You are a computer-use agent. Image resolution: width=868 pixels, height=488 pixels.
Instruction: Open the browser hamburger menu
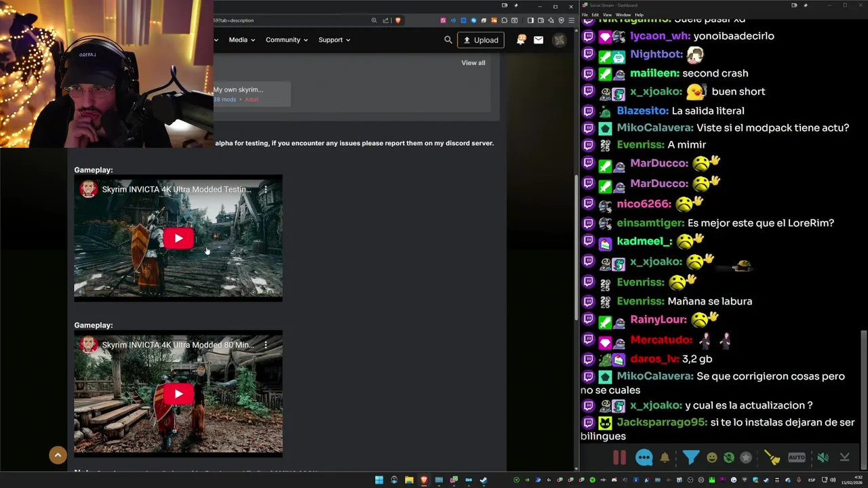click(571, 20)
